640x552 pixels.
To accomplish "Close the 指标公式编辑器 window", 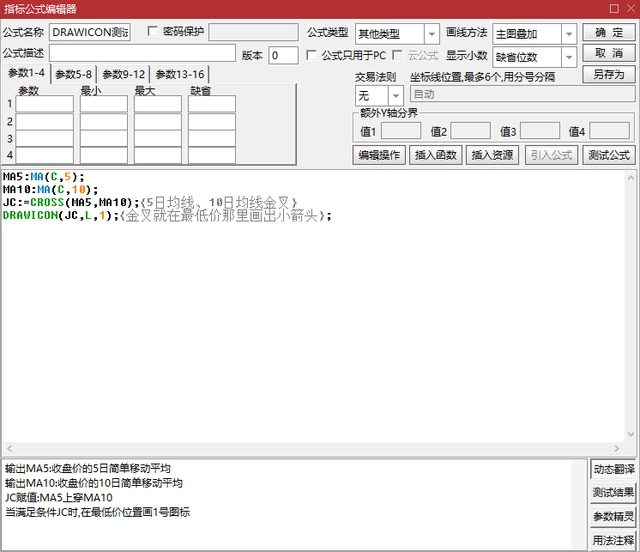I will tap(631, 9).
